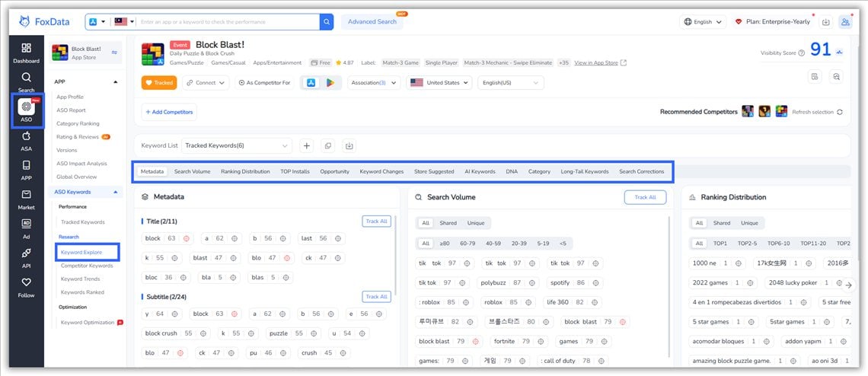Open the store type dropdown in search bar
This screenshot has height=376, width=868.
click(x=97, y=21)
